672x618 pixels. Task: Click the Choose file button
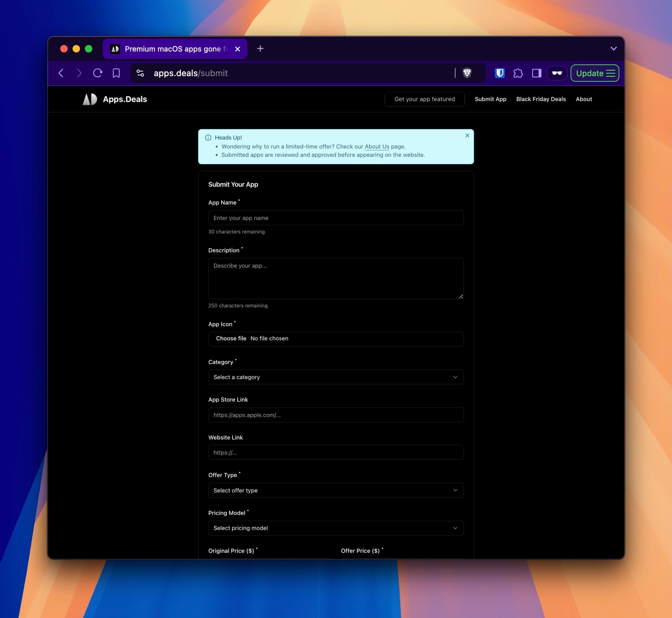click(x=231, y=338)
